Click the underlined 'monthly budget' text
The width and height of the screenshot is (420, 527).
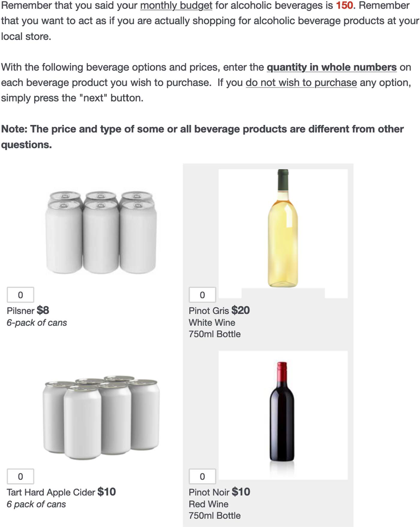coord(176,5)
